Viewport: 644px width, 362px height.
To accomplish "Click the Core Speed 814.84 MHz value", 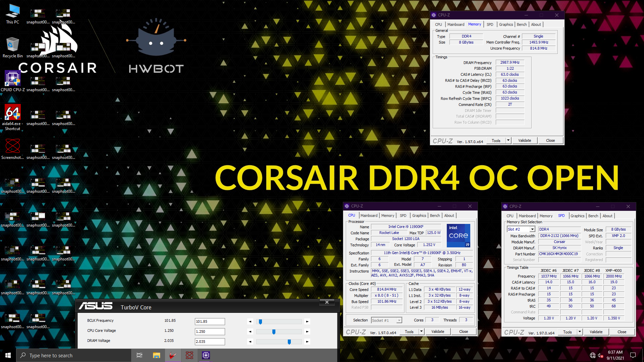I will point(387,289).
